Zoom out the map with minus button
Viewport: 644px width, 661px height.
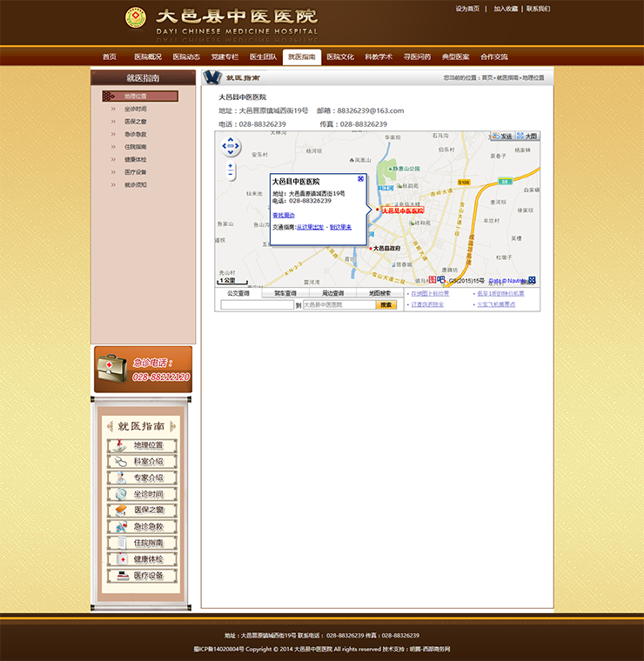[231, 175]
